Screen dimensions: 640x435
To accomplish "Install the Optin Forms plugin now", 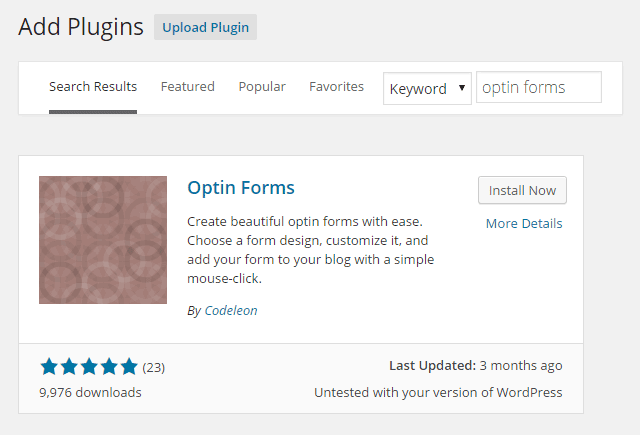I will point(522,190).
